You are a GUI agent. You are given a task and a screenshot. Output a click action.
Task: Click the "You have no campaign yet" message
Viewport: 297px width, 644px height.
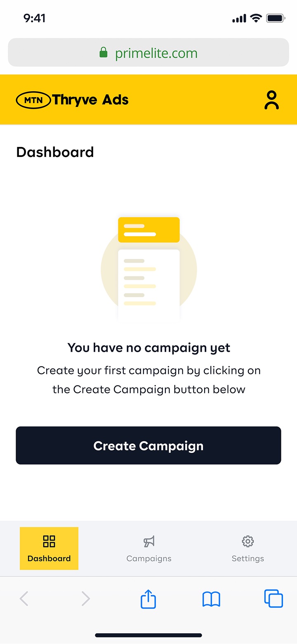pyautogui.click(x=149, y=348)
